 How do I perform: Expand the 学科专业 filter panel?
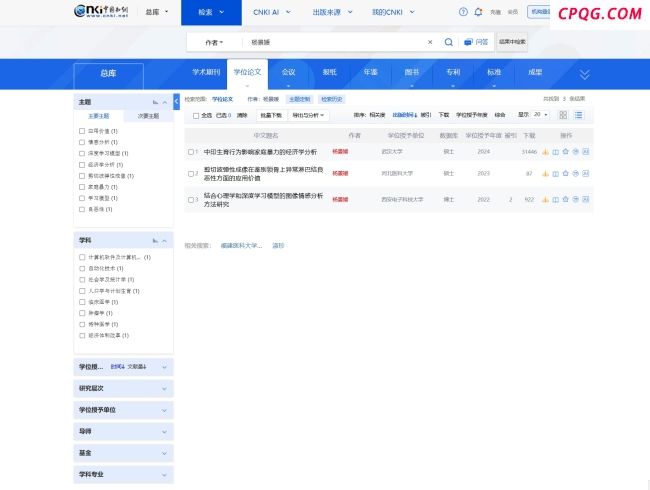click(123, 475)
